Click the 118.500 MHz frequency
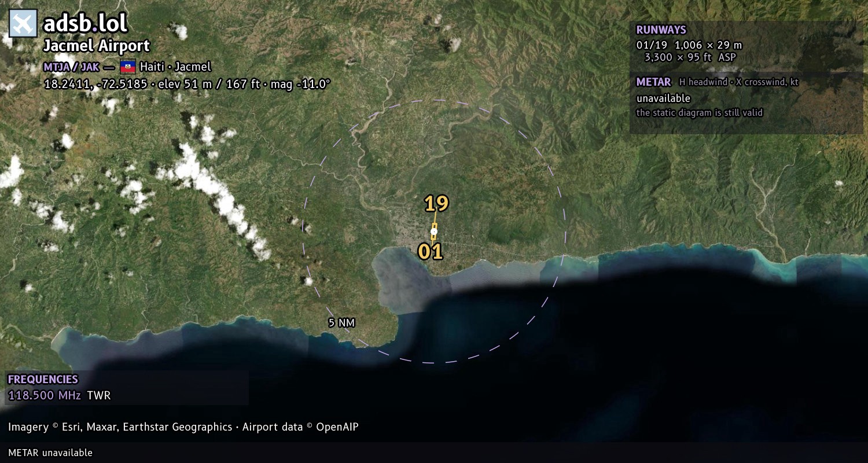Screen dimensions: 868x463 pyautogui.click(x=45, y=396)
